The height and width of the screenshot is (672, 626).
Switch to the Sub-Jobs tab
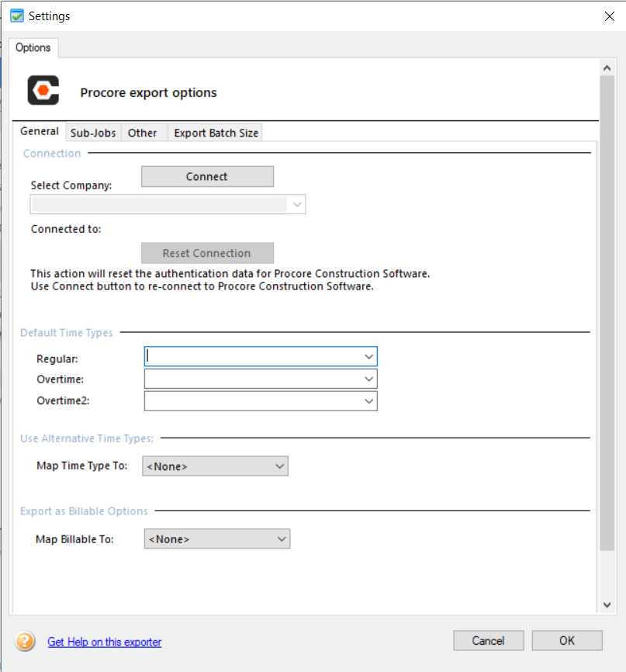click(x=93, y=133)
